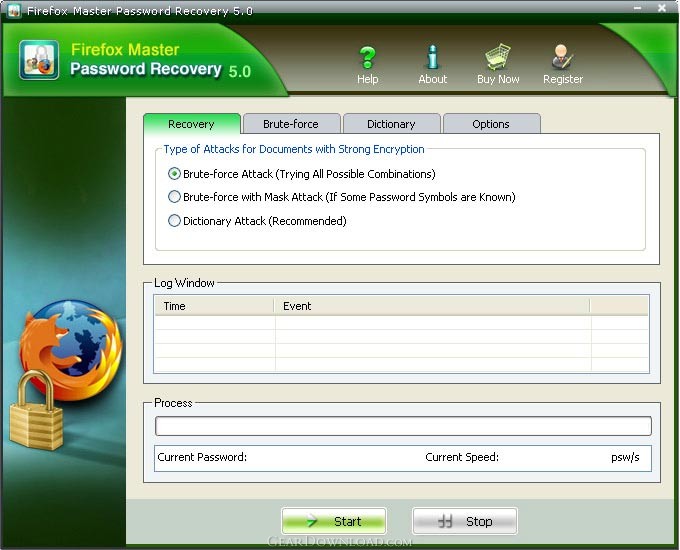The height and width of the screenshot is (550, 680).
Task: Switch to the Recovery tab
Action: coord(191,124)
